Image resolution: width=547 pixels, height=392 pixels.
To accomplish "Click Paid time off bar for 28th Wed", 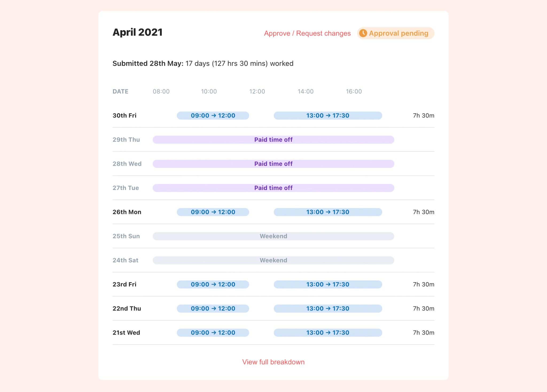I will [x=273, y=164].
